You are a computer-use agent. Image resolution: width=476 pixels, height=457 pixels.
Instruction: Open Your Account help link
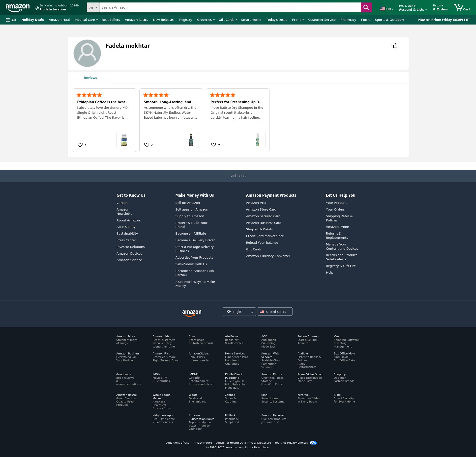click(336, 203)
